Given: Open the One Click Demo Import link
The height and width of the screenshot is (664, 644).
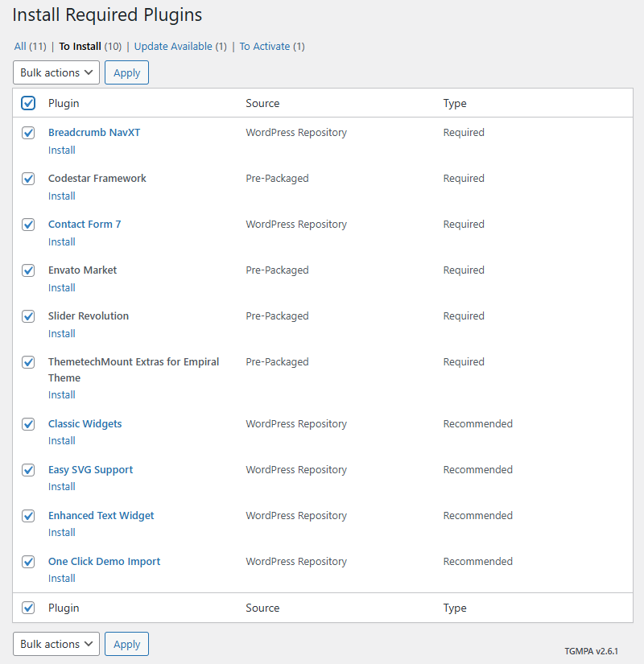Looking at the screenshot, I should (104, 562).
